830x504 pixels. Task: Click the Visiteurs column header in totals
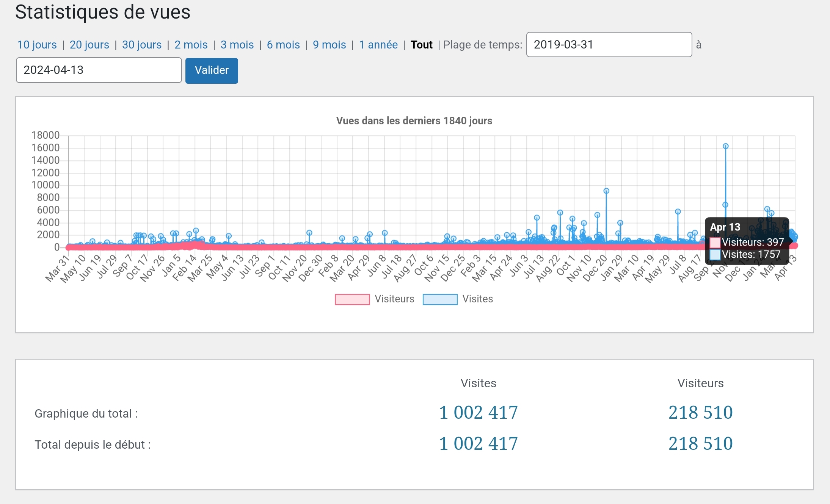coord(701,383)
